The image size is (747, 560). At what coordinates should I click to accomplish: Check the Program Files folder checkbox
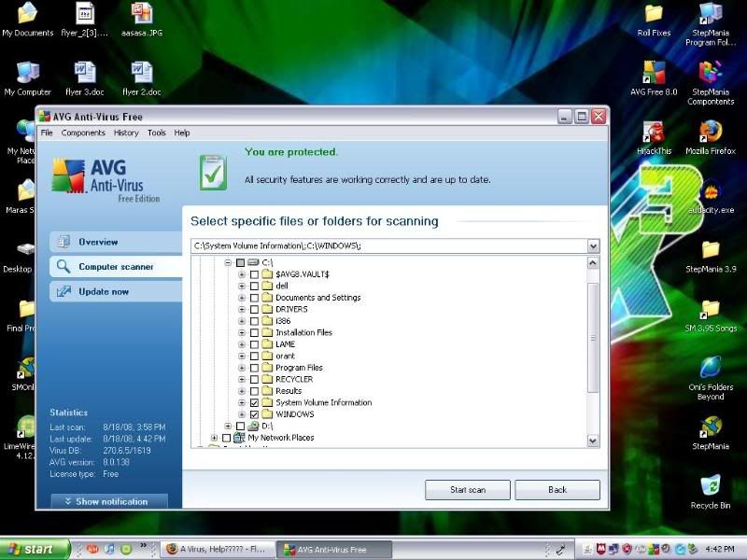254,368
